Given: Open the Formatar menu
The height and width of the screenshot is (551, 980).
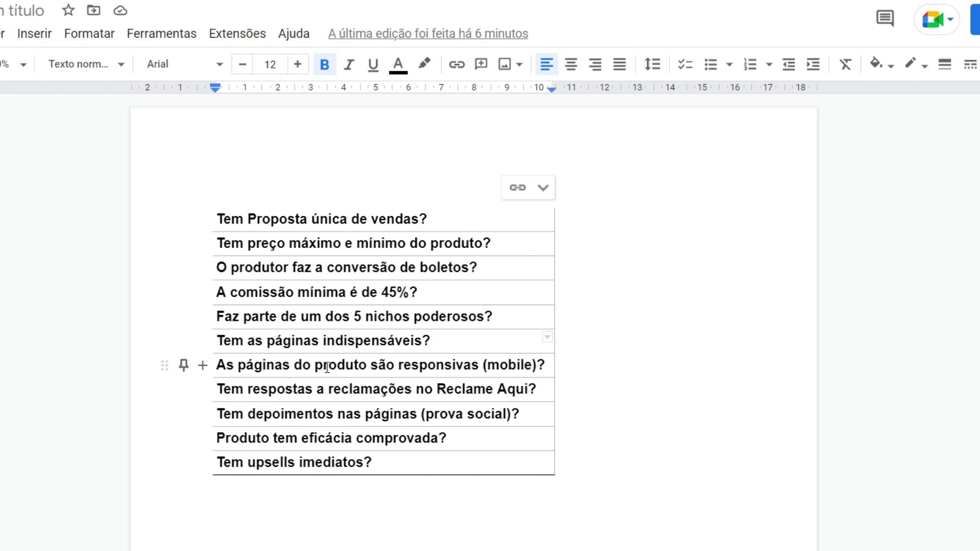Looking at the screenshot, I should coord(89,34).
